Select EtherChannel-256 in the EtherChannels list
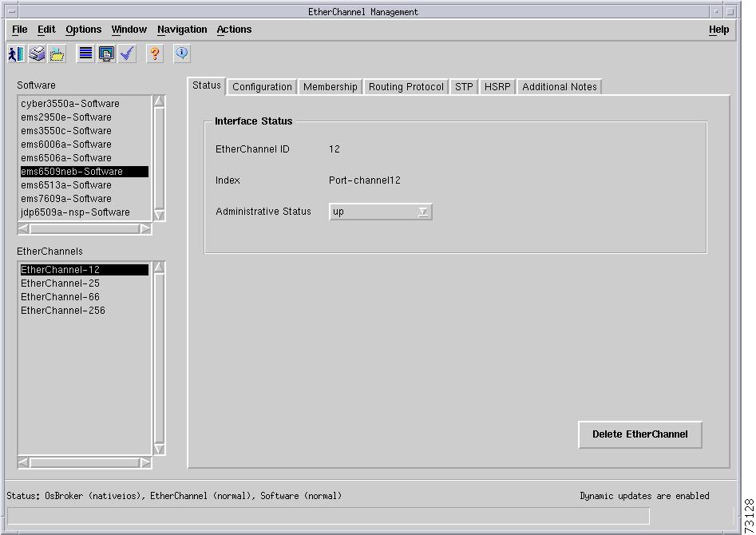 (x=85, y=310)
